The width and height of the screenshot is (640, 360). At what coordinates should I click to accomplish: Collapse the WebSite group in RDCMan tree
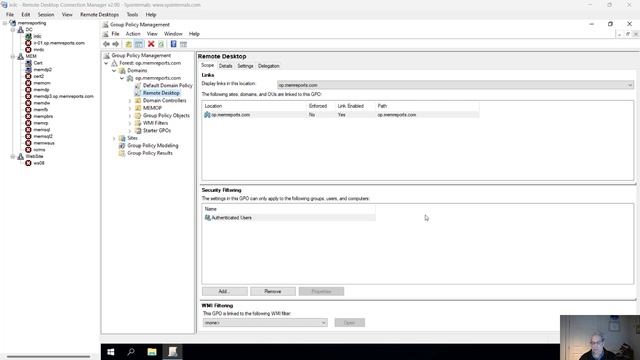coord(13,156)
